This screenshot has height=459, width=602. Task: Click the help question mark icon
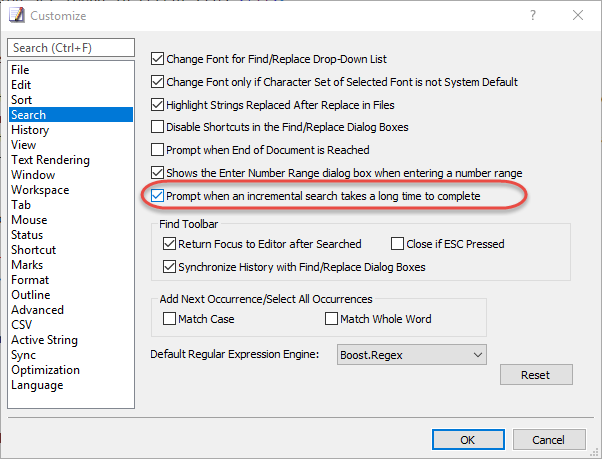point(533,15)
